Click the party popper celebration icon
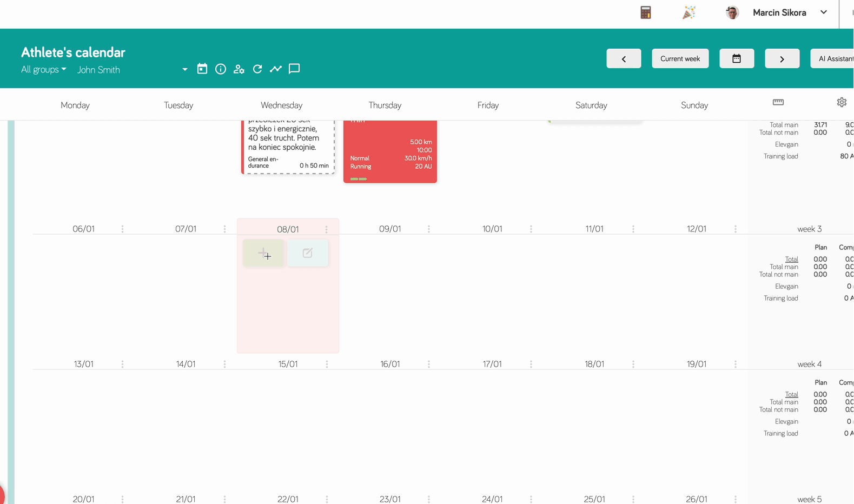This screenshot has height=504, width=854. click(x=689, y=12)
